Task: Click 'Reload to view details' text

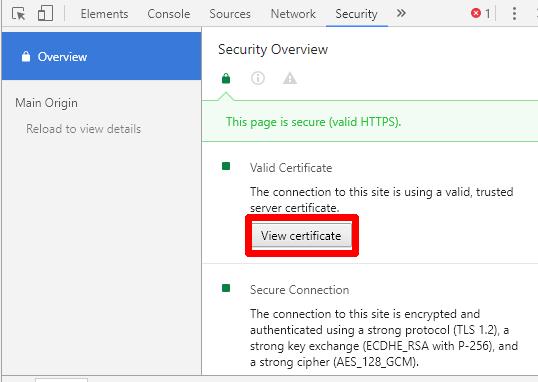Action: point(83,129)
